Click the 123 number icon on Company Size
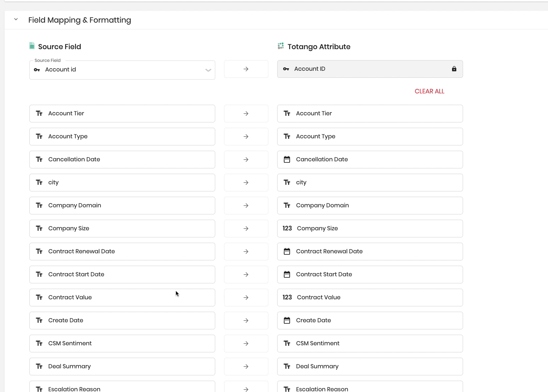The width and height of the screenshot is (548, 392). point(287,229)
